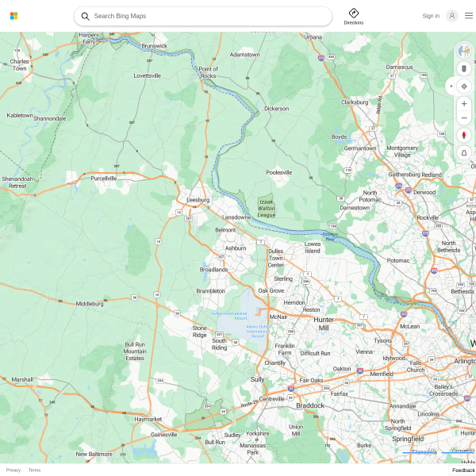Click the Rockville map label
The image size is (476, 476).
(x=428, y=217)
